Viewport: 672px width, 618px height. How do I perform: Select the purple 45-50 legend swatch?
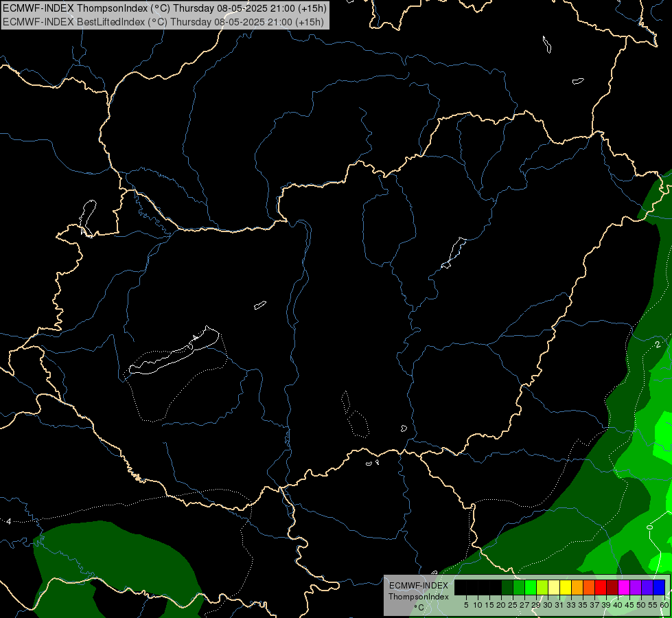(636, 587)
